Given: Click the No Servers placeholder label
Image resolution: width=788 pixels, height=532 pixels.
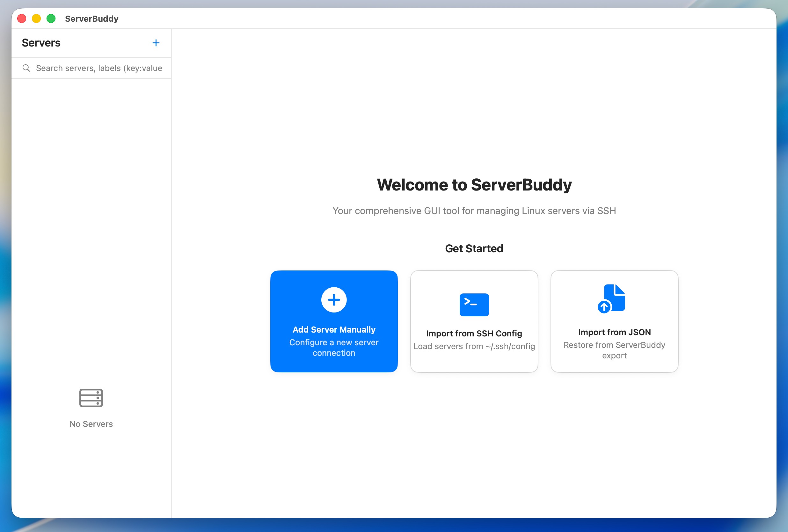Looking at the screenshot, I should click(91, 424).
